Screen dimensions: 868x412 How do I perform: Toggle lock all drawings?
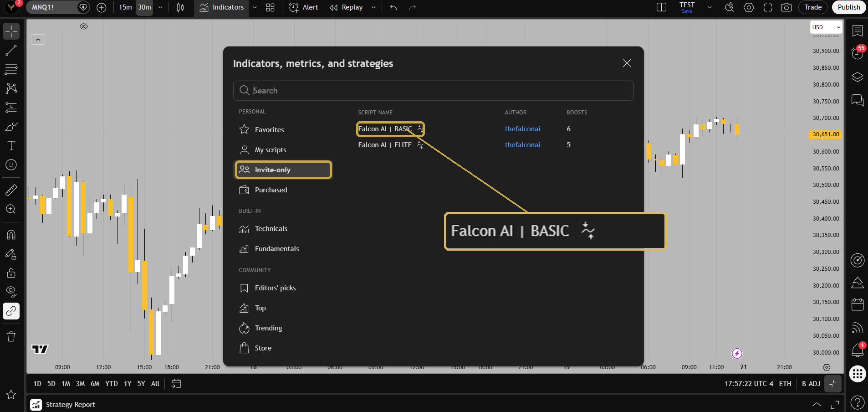pyautogui.click(x=11, y=273)
